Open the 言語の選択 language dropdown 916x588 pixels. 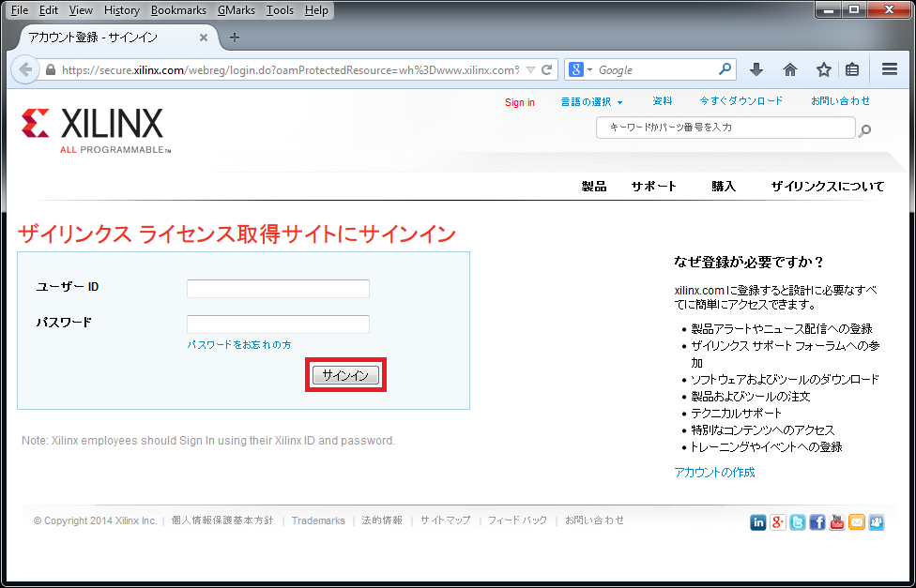click(591, 101)
